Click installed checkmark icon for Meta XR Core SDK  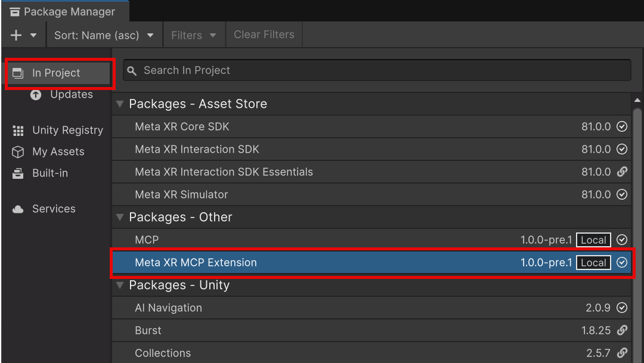(622, 126)
